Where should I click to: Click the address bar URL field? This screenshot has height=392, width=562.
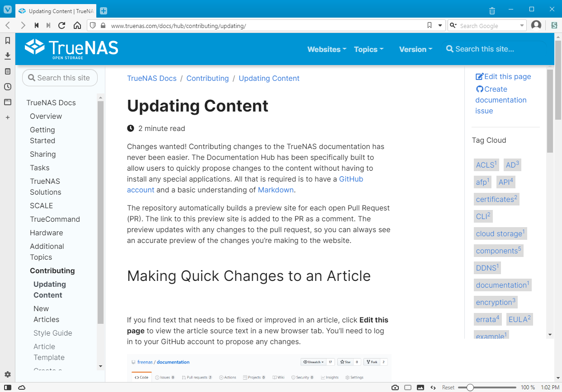pyautogui.click(x=267, y=26)
